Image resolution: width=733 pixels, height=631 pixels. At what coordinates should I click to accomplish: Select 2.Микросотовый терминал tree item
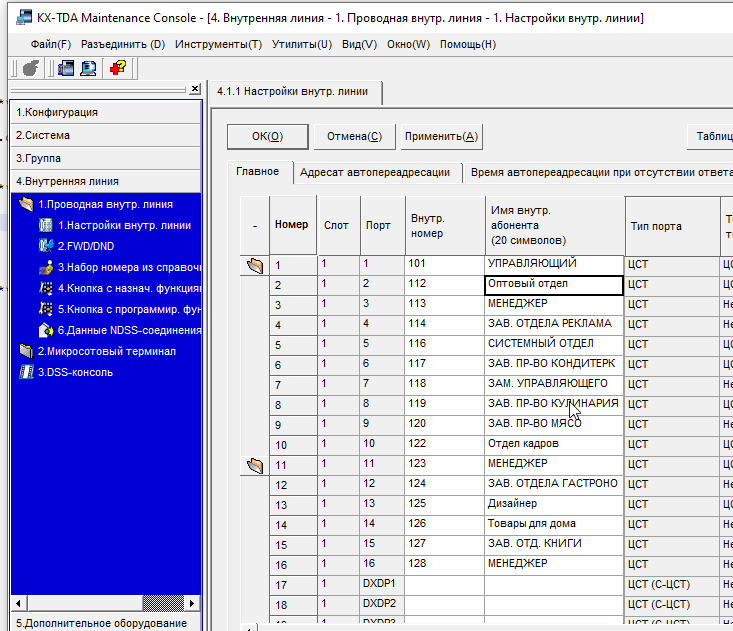pos(107,351)
